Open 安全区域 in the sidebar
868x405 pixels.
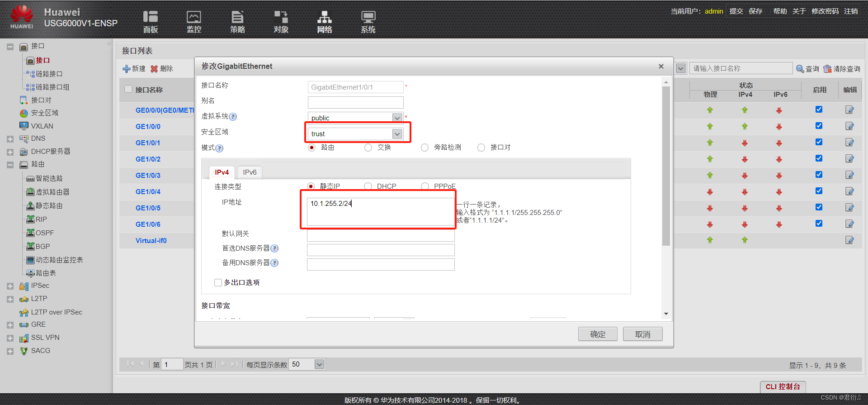pyautogui.click(x=44, y=113)
